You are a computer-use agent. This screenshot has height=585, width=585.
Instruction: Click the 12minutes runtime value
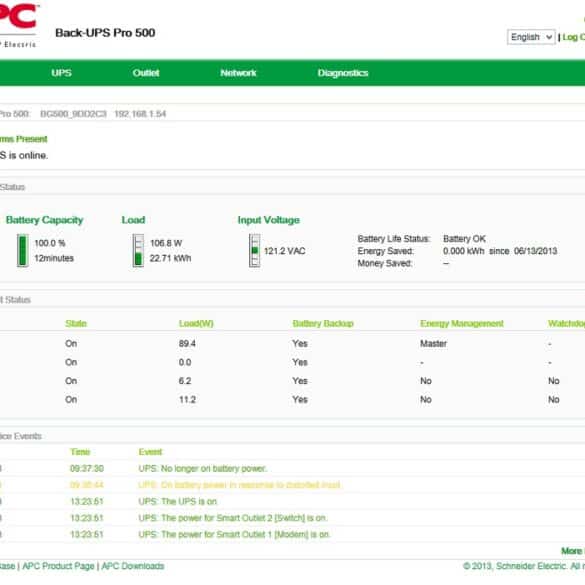pyautogui.click(x=54, y=258)
